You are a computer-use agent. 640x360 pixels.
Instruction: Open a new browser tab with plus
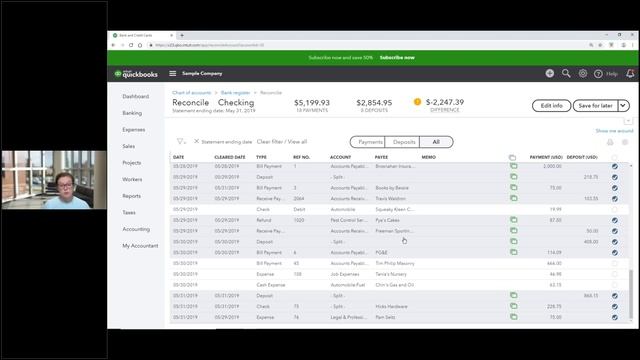pyautogui.click(x=182, y=36)
